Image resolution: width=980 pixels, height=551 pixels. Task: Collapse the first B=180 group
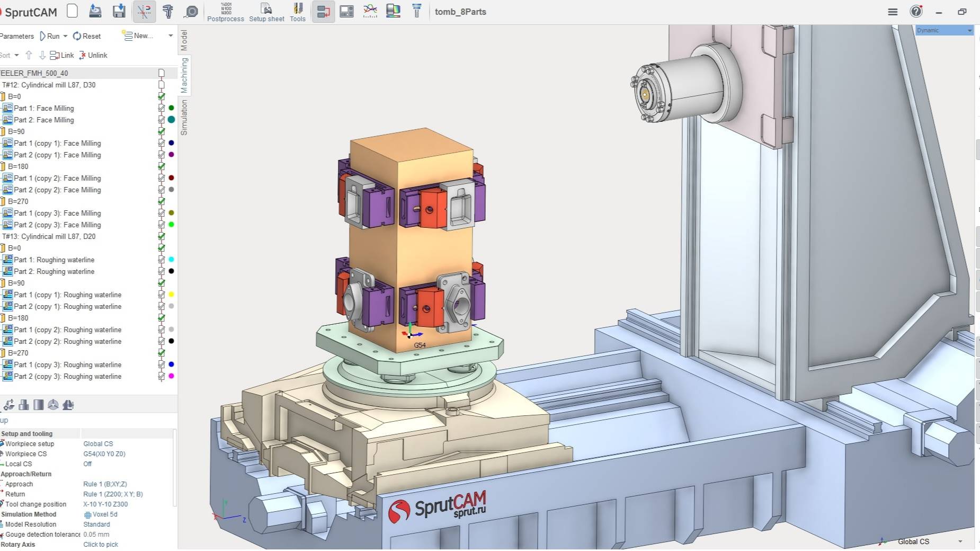pos(3,166)
